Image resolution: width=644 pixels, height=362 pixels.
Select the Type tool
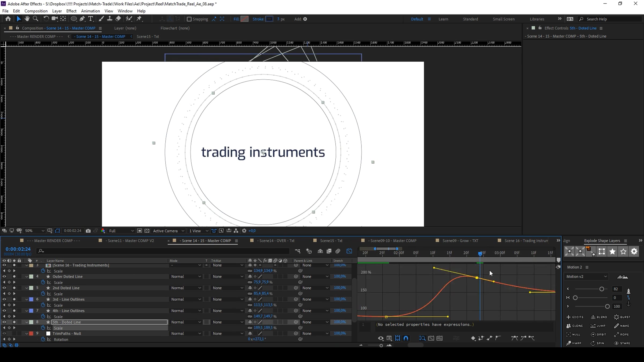(91, 19)
